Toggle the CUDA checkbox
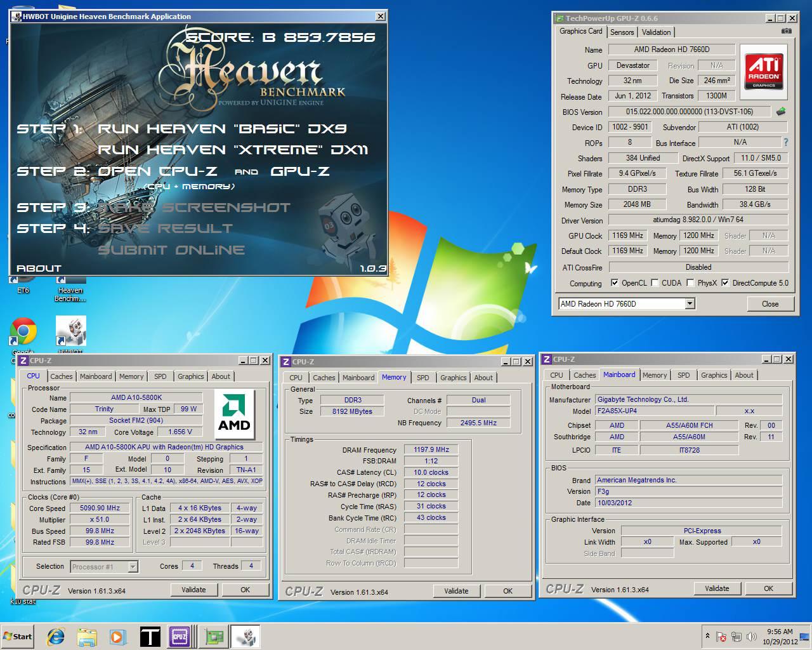Viewport: 812px width, 650px height. pyautogui.click(x=655, y=283)
